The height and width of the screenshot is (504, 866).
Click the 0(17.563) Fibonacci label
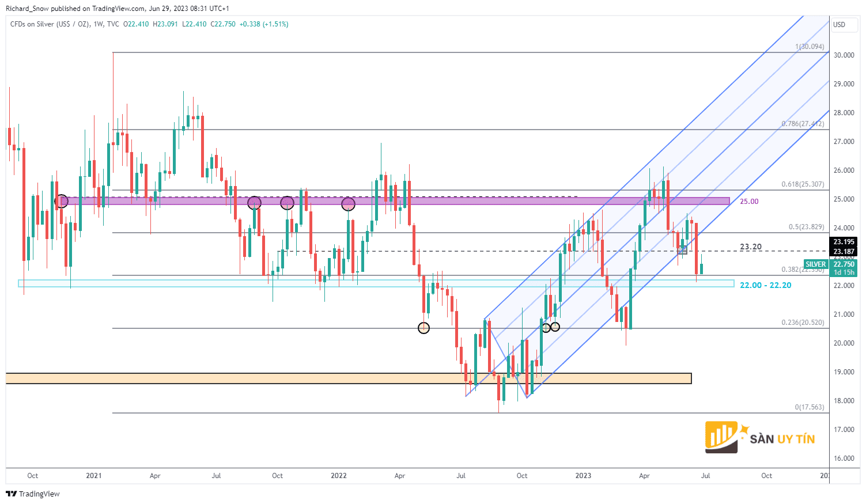(810, 407)
